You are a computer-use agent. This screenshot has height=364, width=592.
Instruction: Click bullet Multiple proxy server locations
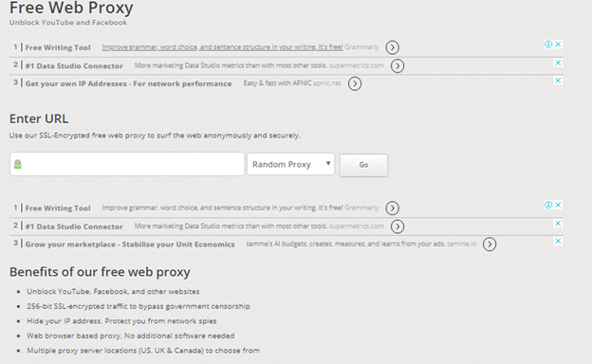[143, 351]
